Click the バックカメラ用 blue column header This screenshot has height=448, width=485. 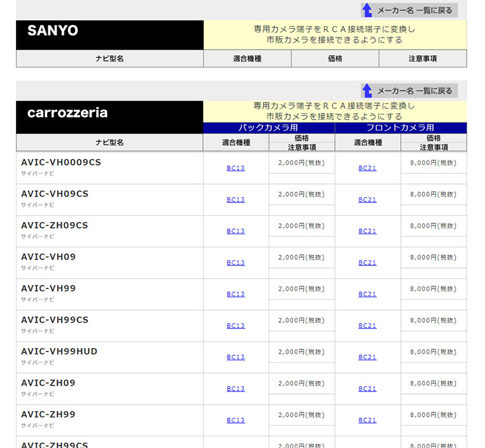coord(269,128)
